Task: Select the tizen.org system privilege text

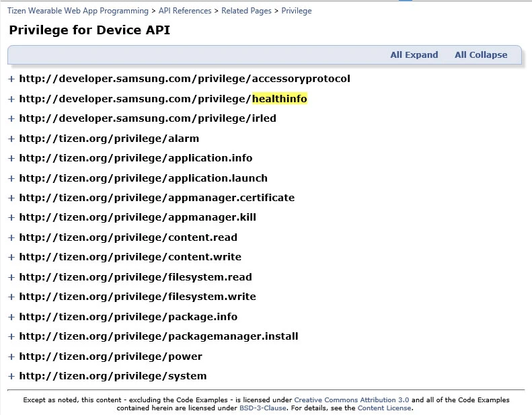Action: (112, 376)
